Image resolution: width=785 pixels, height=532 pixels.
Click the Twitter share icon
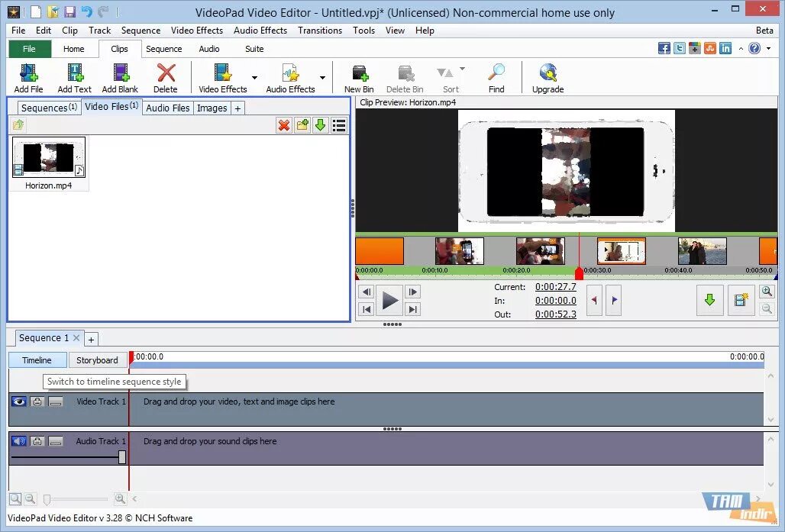point(680,49)
